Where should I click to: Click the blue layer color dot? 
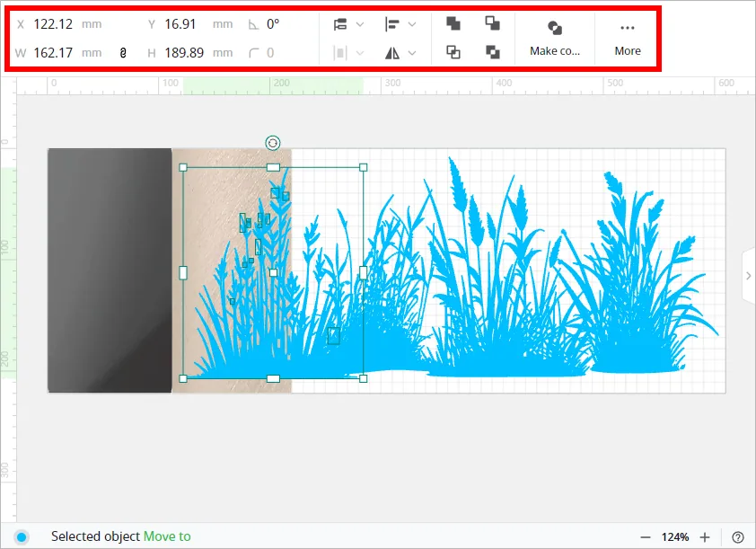pos(22,537)
